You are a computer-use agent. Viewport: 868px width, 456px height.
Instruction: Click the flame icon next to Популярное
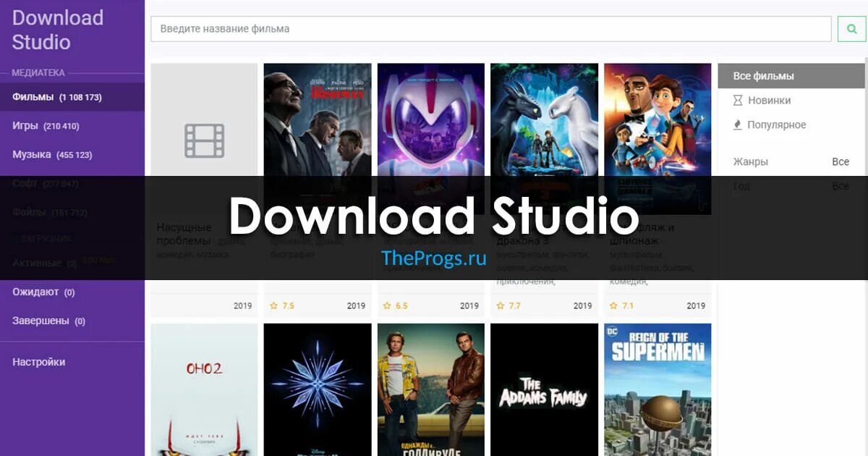(x=738, y=125)
